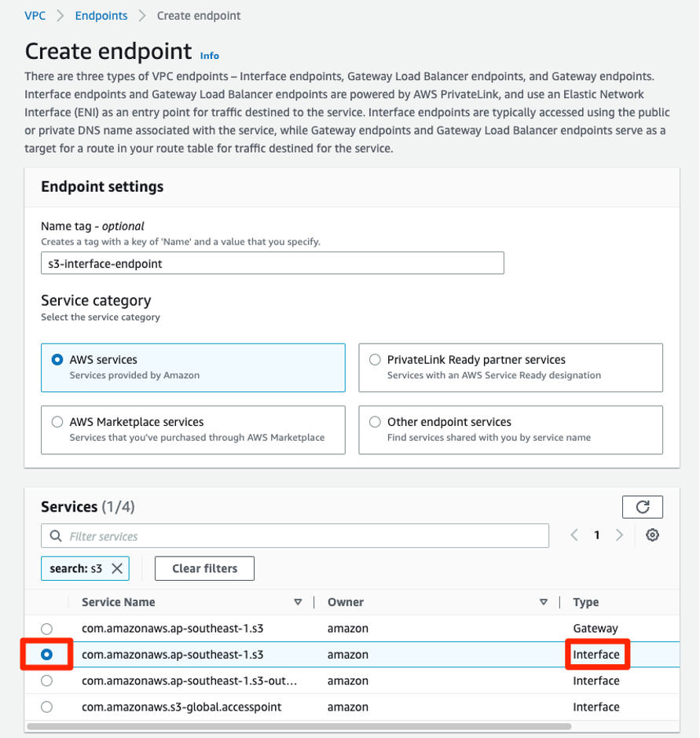Sort the Service Name column

[299, 601]
